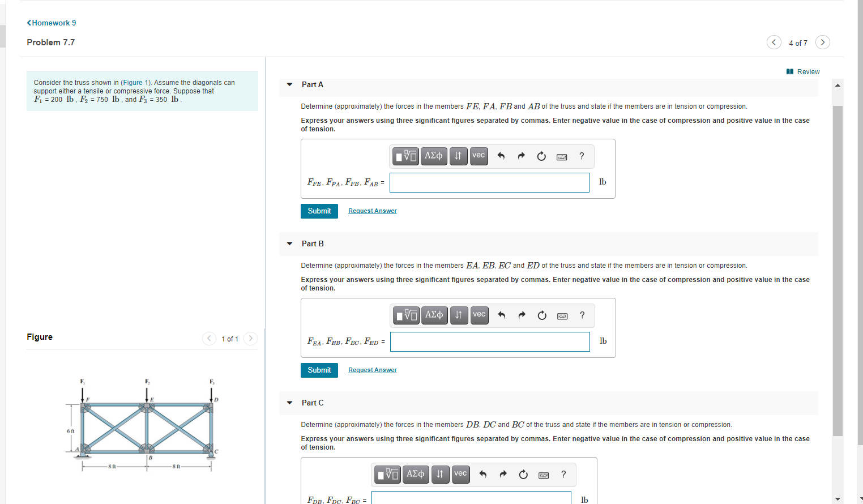Click the undo arrow in Part A toolbar
The image size is (863, 504).
coord(501,156)
